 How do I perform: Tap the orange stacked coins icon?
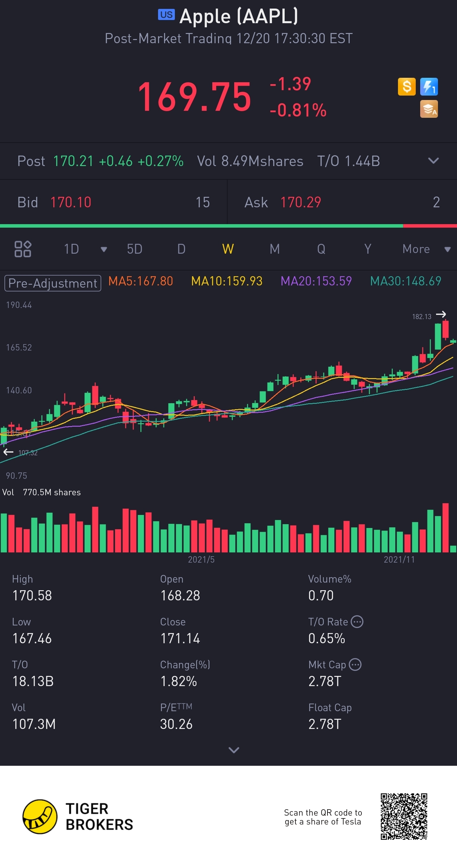tap(429, 109)
